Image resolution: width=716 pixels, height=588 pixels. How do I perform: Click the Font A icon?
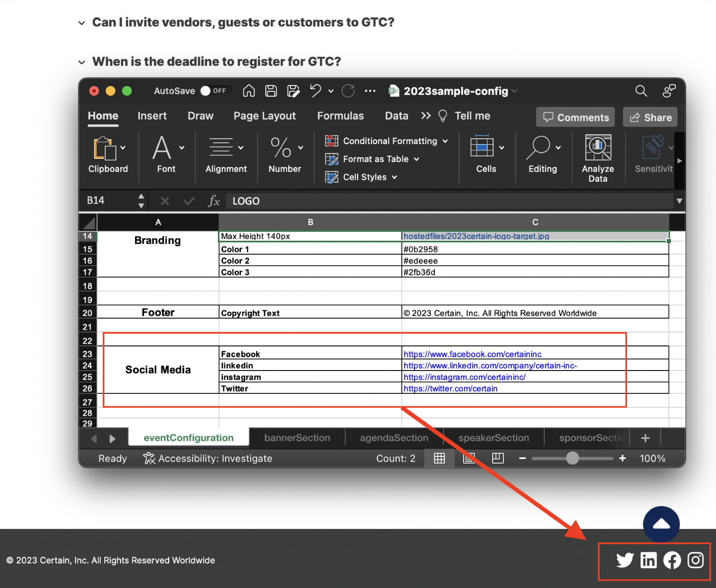tap(162, 148)
